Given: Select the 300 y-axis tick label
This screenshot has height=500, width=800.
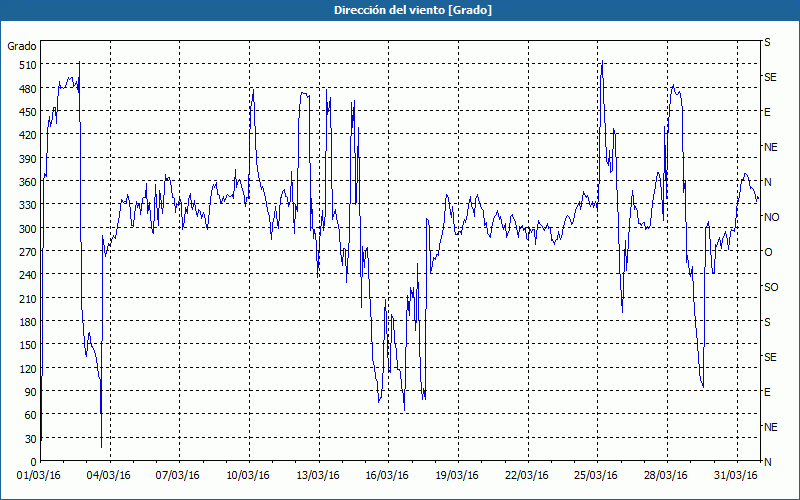Looking at the screenshot, I should pos(28,229).
